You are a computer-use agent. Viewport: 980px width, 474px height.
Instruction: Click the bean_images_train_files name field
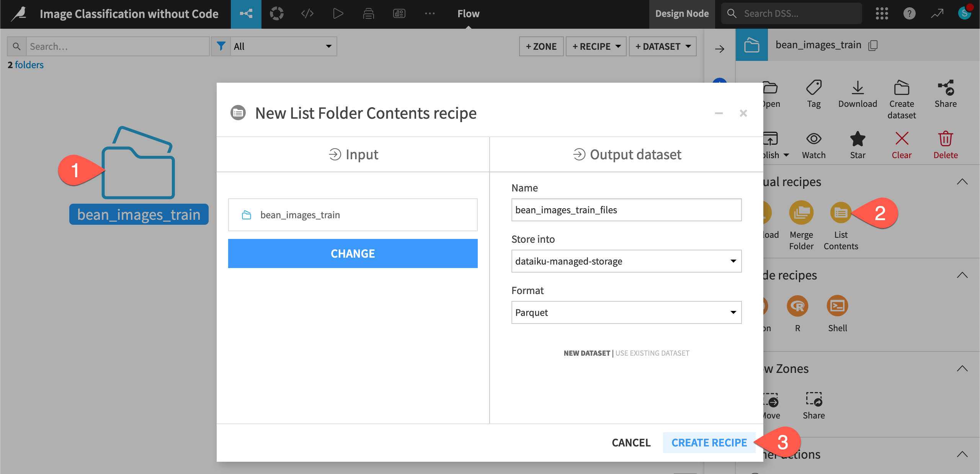(x=626, y=210)
